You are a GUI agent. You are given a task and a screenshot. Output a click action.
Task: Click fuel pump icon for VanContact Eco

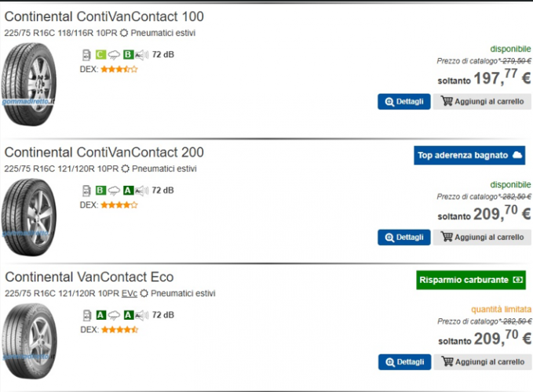click(x=86, y=315)
